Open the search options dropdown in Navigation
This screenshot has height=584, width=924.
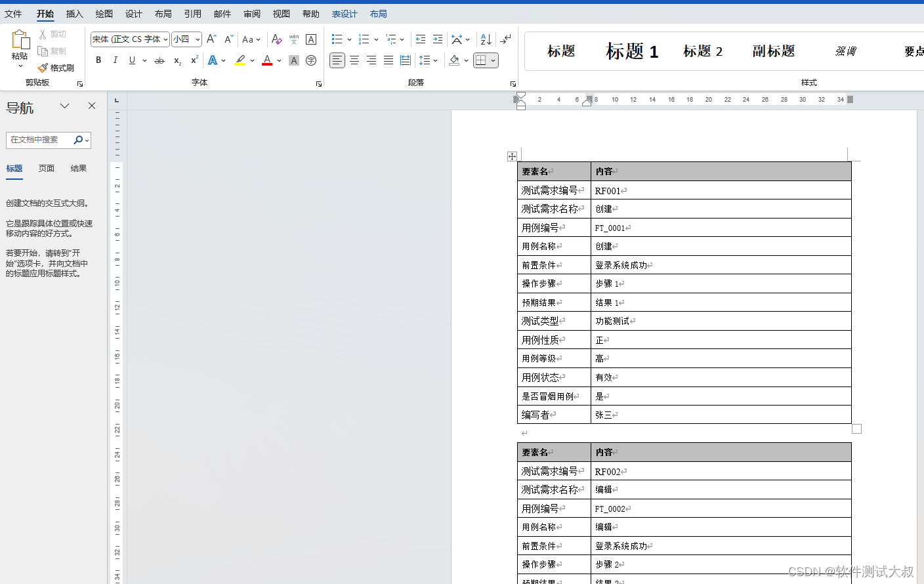tap(87, 140)
